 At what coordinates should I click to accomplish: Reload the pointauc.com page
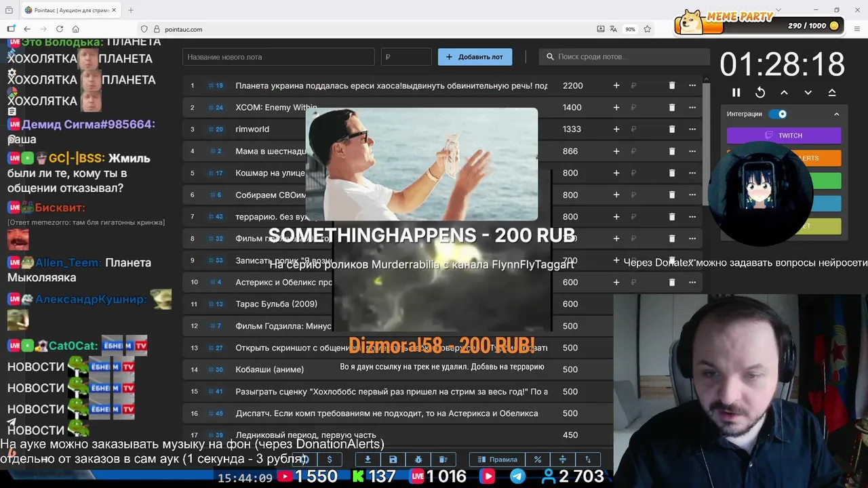coord(60,29)
